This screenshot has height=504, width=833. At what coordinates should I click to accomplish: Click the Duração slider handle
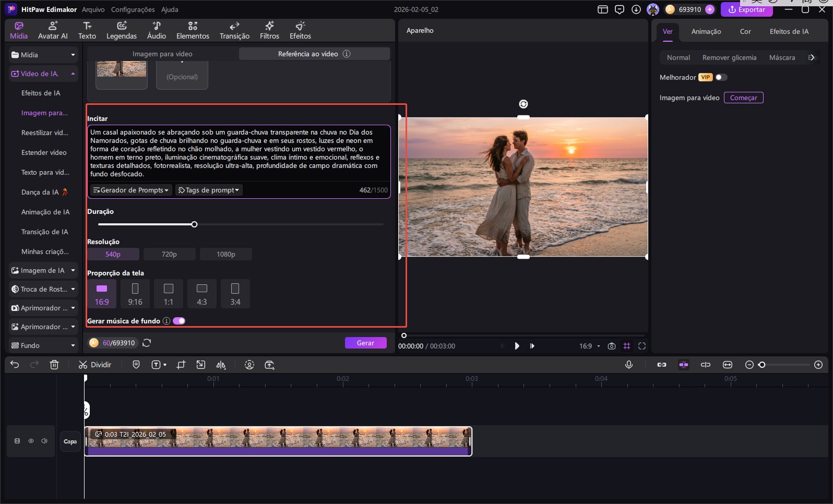click(x=194, y=224)
